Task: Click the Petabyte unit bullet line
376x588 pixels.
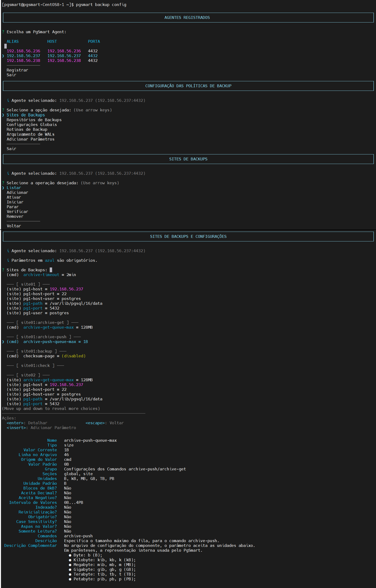Action: (102, 579)
